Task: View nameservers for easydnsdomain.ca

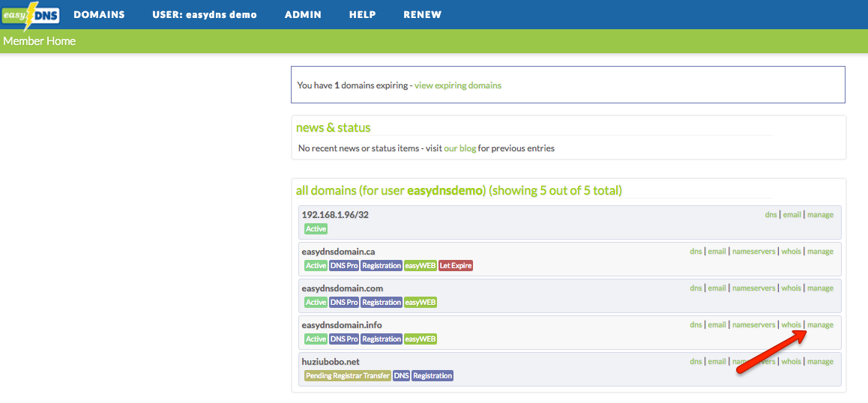Action: (753, 252)
